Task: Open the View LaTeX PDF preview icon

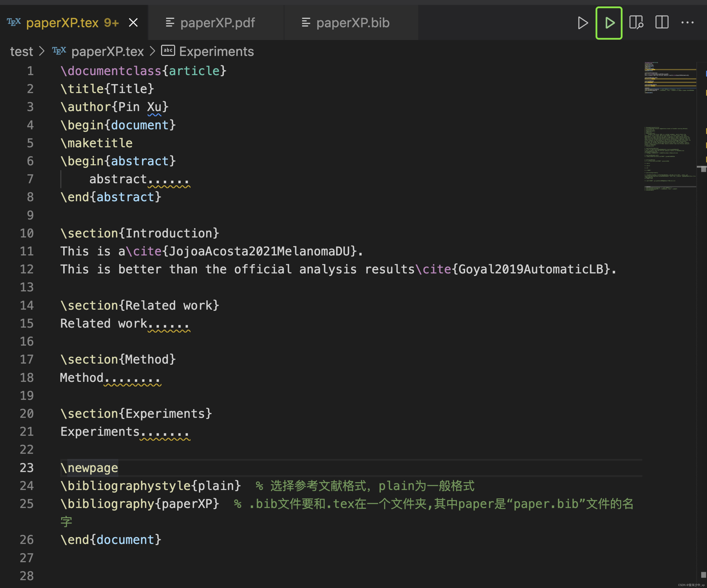Action: coord(636,23)
